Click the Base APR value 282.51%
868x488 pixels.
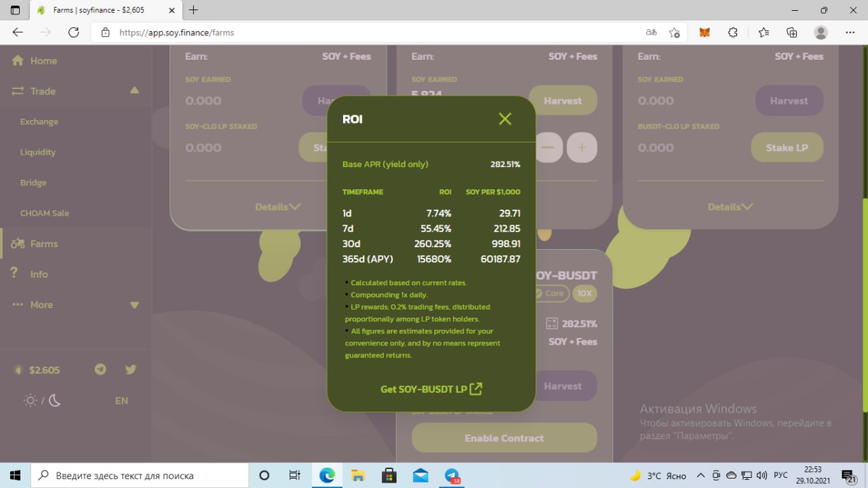tap(505, 164)
